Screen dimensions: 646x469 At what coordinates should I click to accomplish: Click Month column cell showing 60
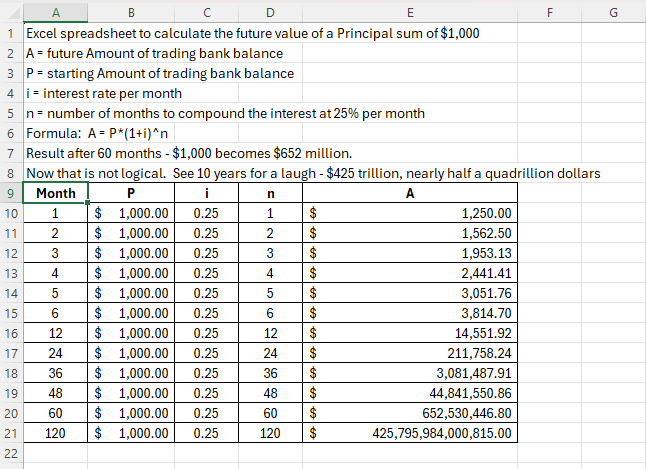[x=56, y=413]
